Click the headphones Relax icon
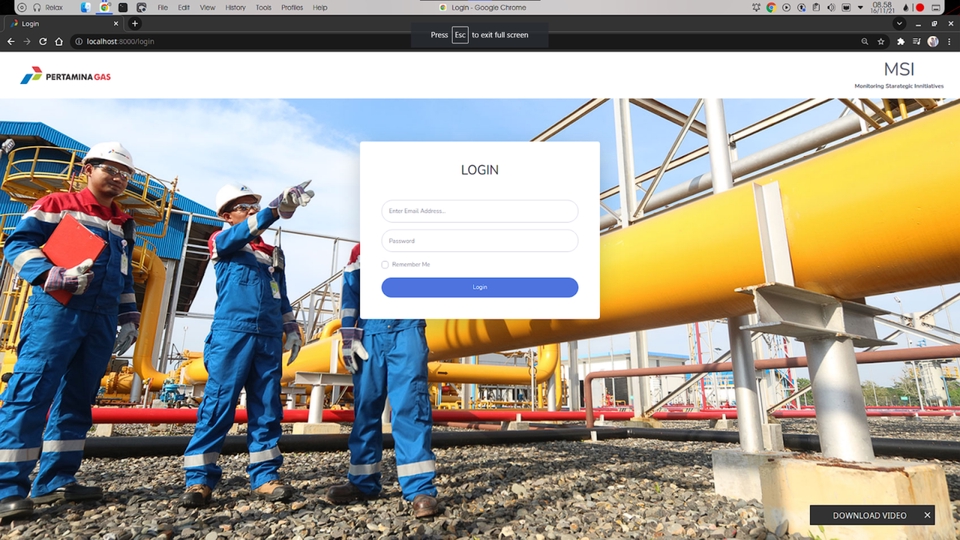 click(x=37, y=7)
